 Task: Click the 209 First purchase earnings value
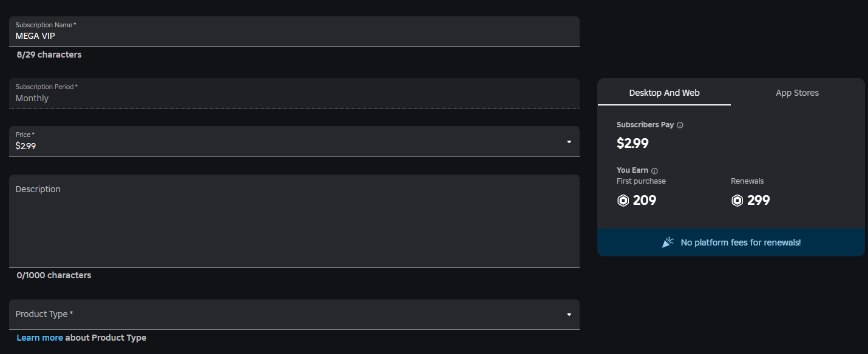click(x=645, y=200)
